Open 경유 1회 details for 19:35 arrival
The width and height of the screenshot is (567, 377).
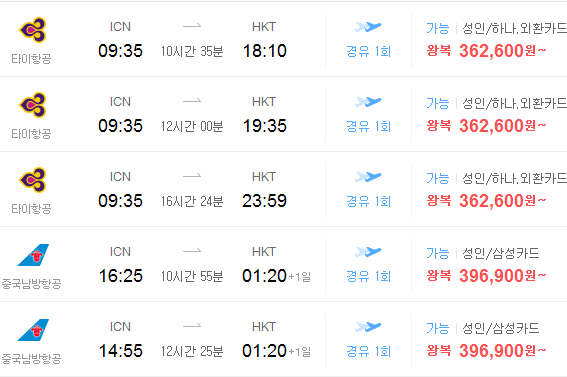(x=368, y=126)
